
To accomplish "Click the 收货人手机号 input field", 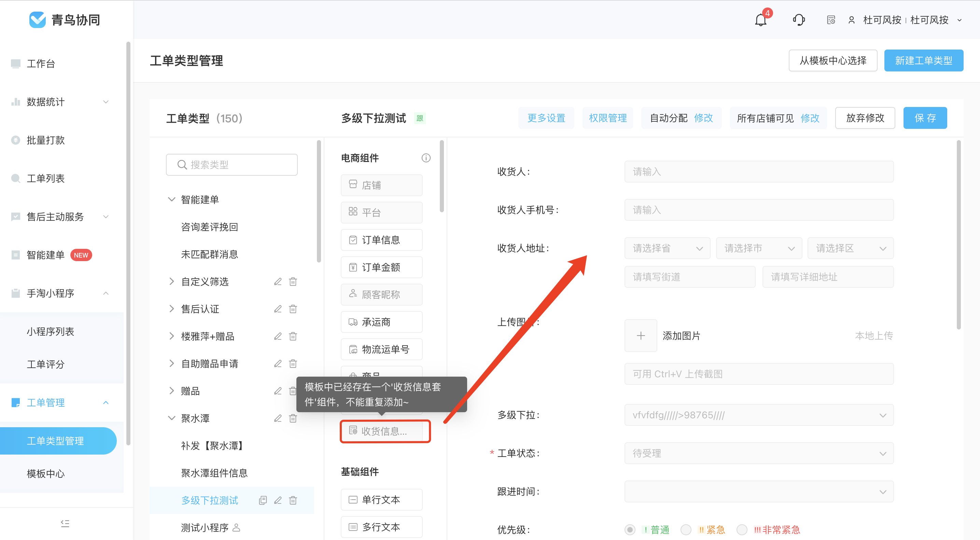I will coord(759,210).
